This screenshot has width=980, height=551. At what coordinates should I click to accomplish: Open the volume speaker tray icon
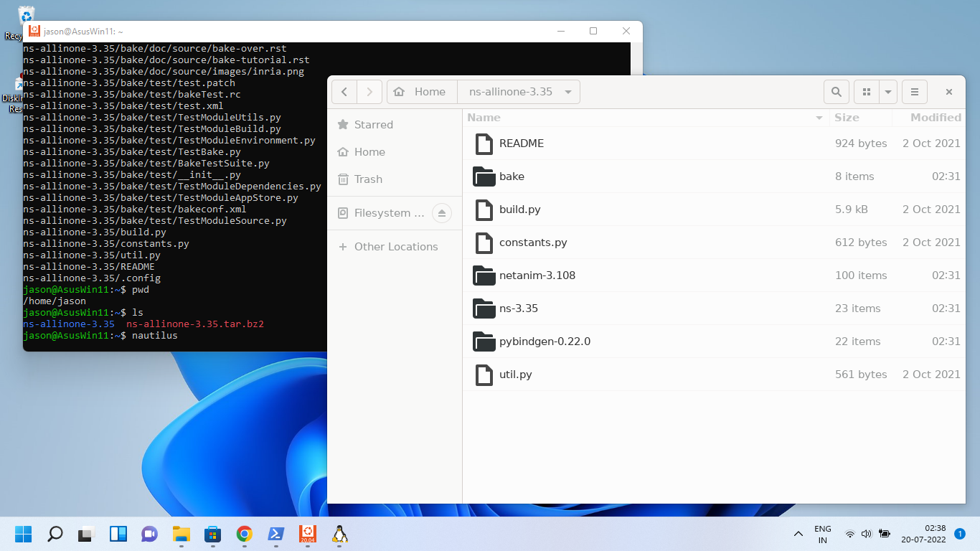[867, 534]
